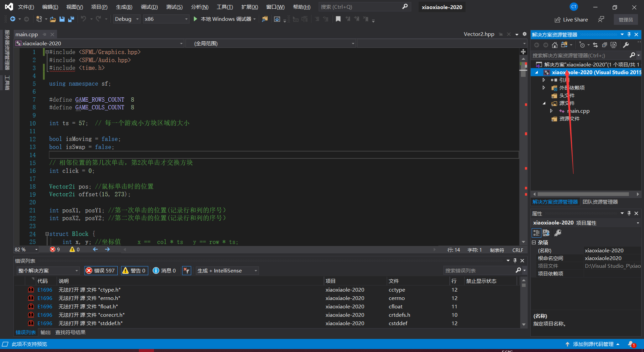Viewport: 644px width, 352px height.
Task: Open editor settings gear above the scrollbar
Action: click(525, 34)
